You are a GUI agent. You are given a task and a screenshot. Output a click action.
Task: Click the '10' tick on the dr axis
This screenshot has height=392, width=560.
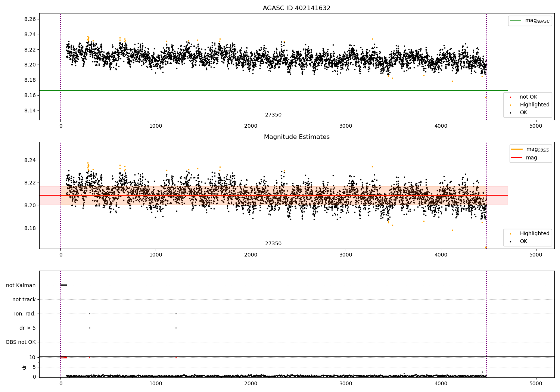pyautogui.click(x=32, y=357)
